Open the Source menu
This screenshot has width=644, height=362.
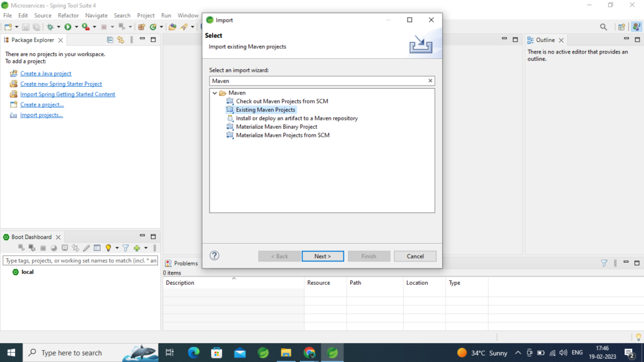[x=43, y=15]
